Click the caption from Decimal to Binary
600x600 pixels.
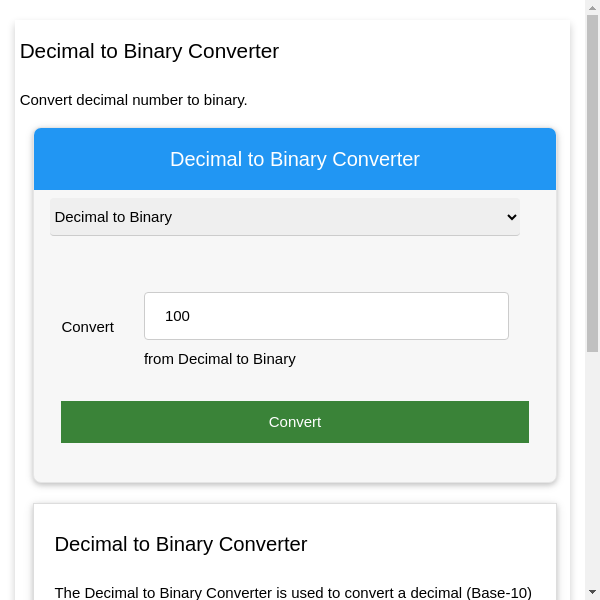(219, 359)
